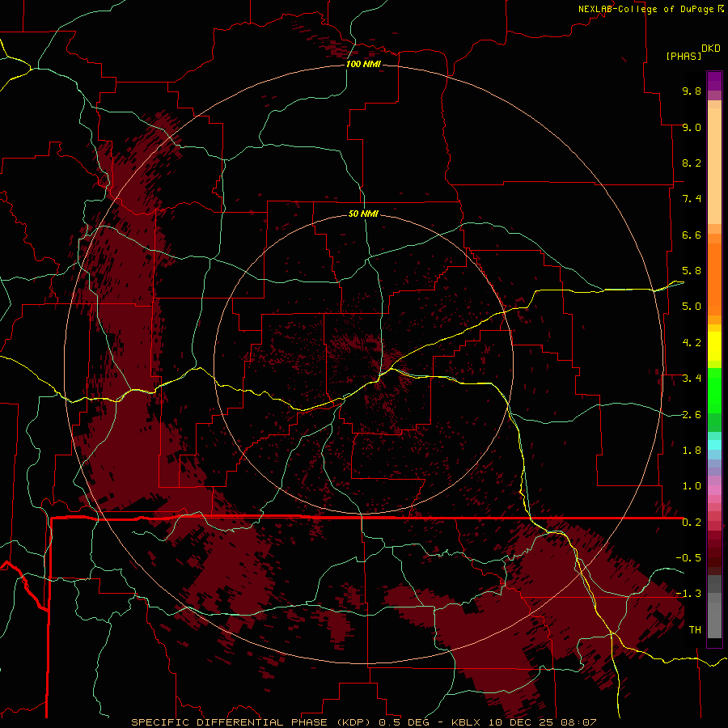The image size is (728, 728).
Task: Click the 100 NMI range ring label
Action: tap(363, 64)
